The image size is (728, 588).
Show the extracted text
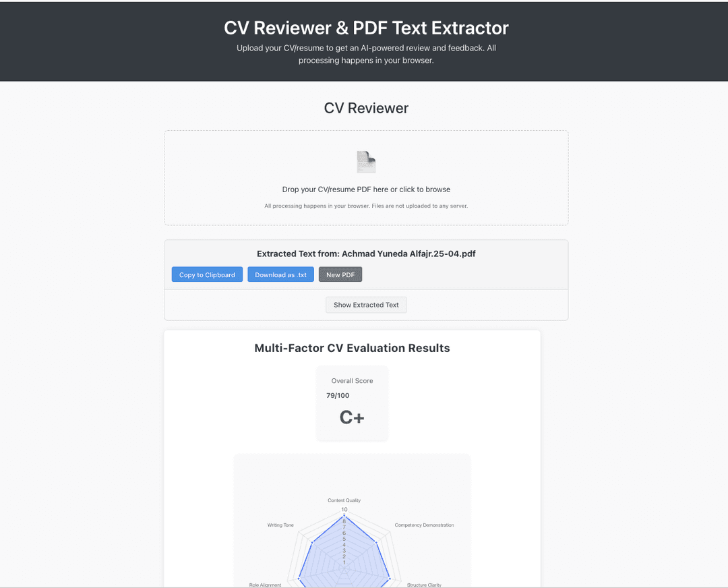(366, 305)
